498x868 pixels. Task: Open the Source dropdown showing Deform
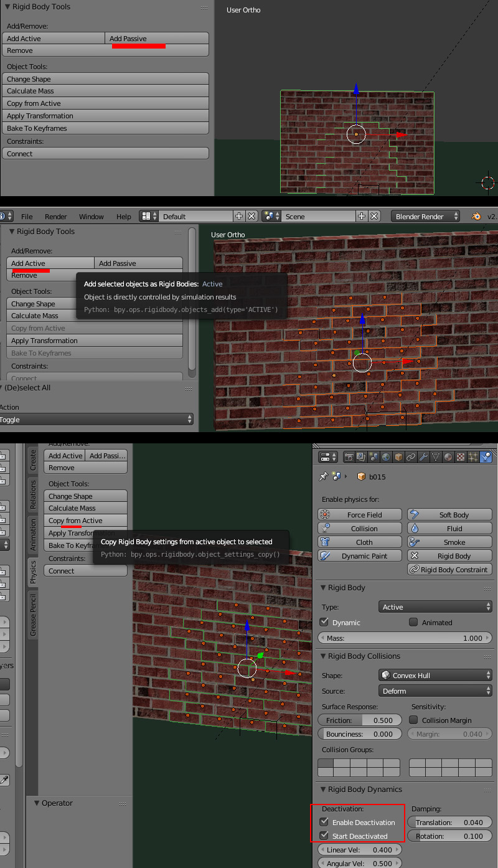(435, 691)
